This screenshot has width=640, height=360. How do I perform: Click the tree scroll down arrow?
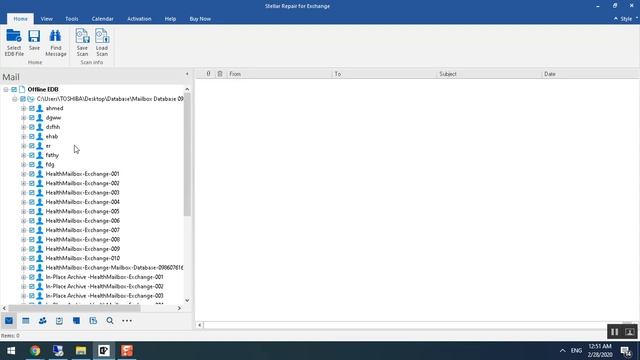[187, 300]
